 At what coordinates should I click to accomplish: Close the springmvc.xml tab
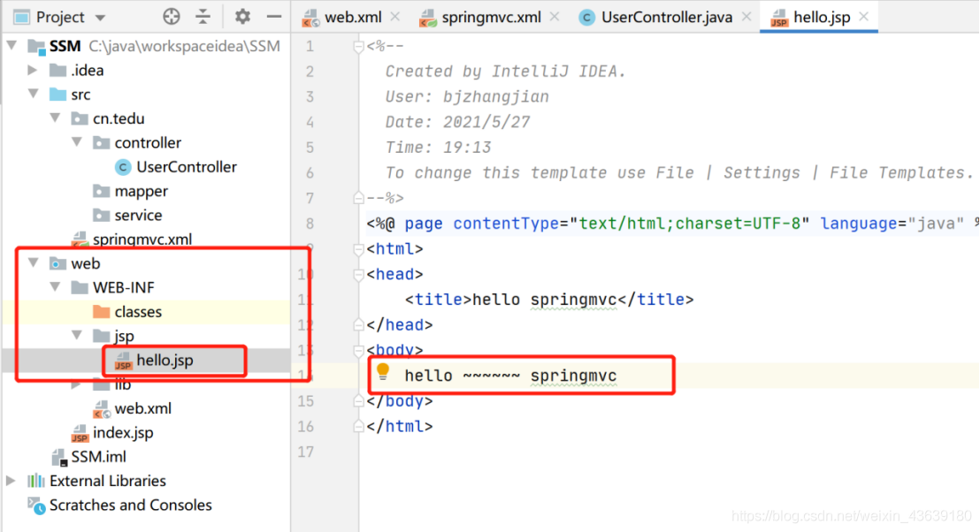click(x=555, y=17)
